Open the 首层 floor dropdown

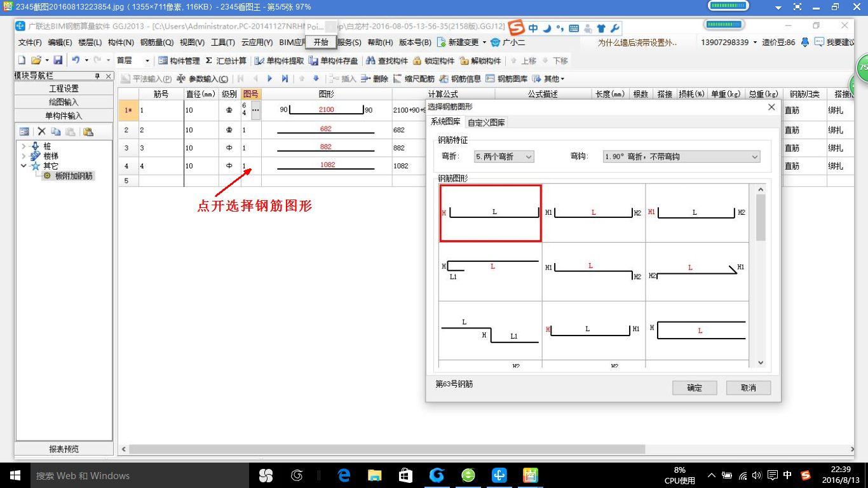147,61
